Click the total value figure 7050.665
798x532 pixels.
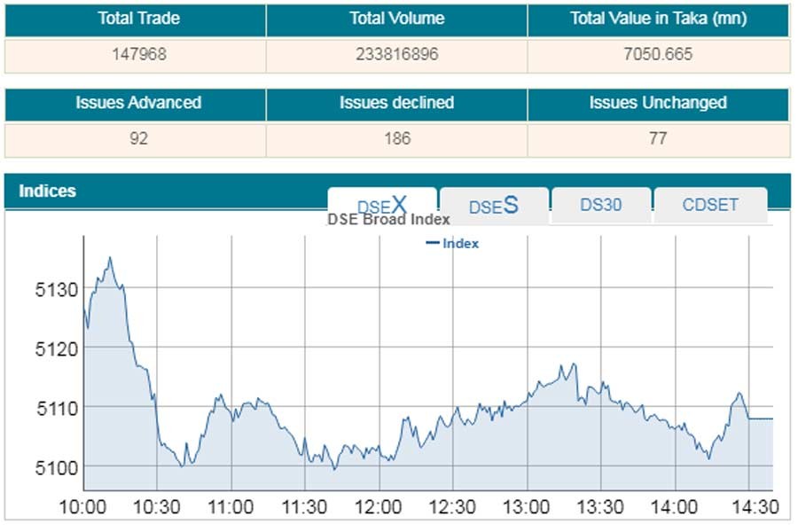pyautogui.click(x=658, y=54)
